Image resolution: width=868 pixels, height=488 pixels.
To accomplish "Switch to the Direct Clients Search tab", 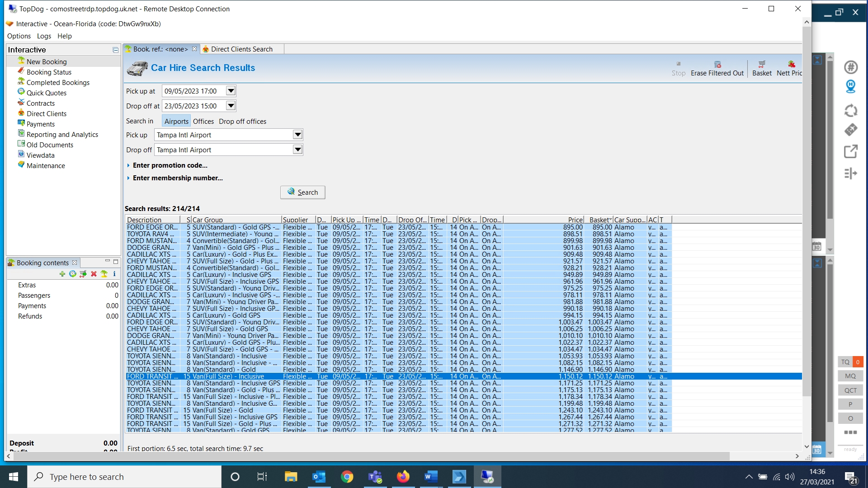I will 241,49.
